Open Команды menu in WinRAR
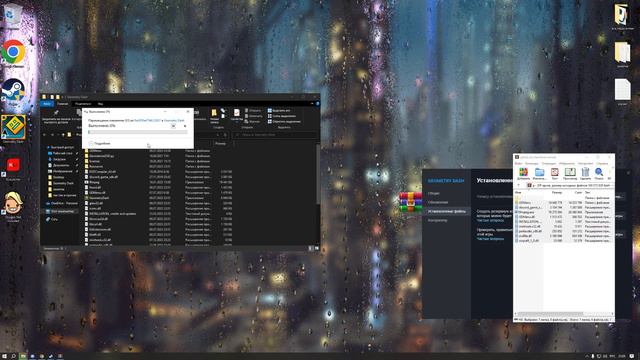 coord(532,163)
